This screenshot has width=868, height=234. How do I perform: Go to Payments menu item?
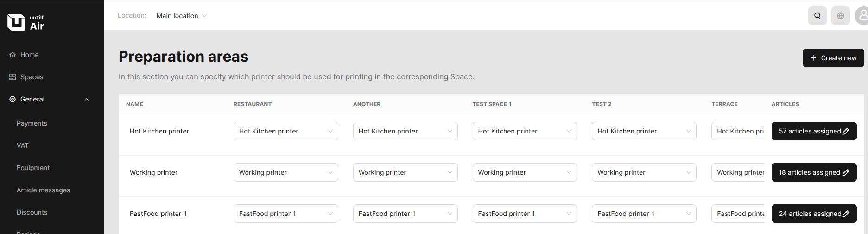point(32,123)
